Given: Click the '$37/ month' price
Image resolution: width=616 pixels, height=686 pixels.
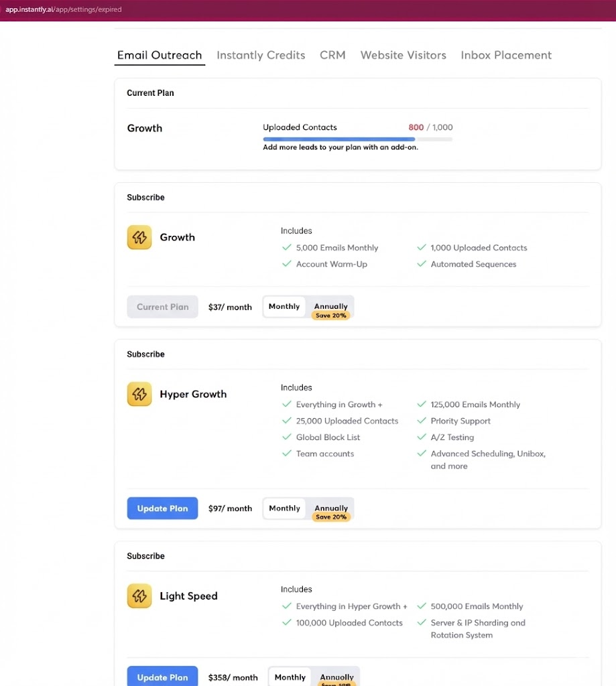Looking at the screenshot, I should tap(230, 307).
